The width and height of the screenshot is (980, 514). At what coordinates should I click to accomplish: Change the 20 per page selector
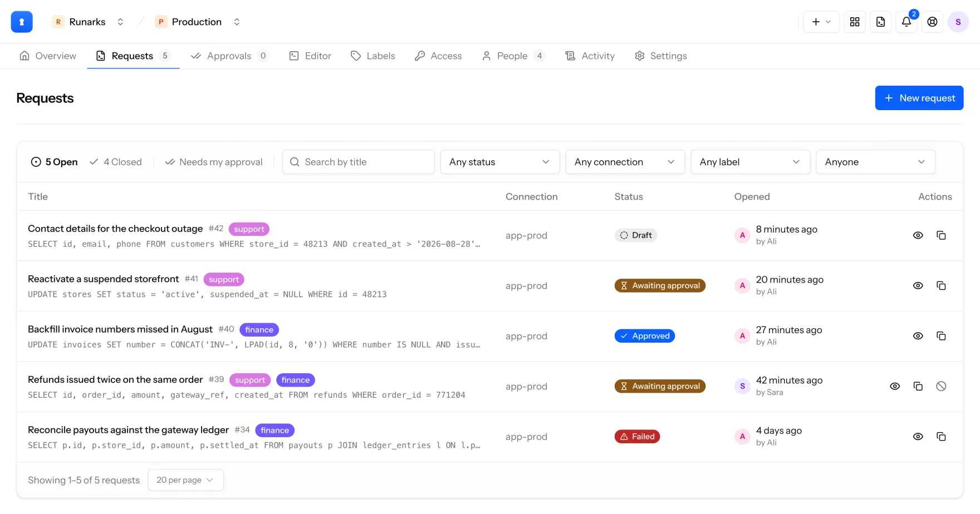point(185,480)
